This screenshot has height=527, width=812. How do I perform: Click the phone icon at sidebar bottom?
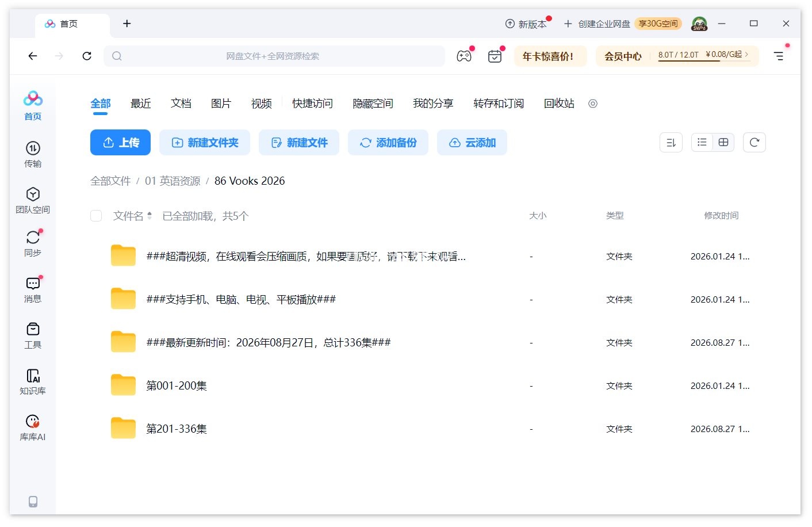[33, 502]
